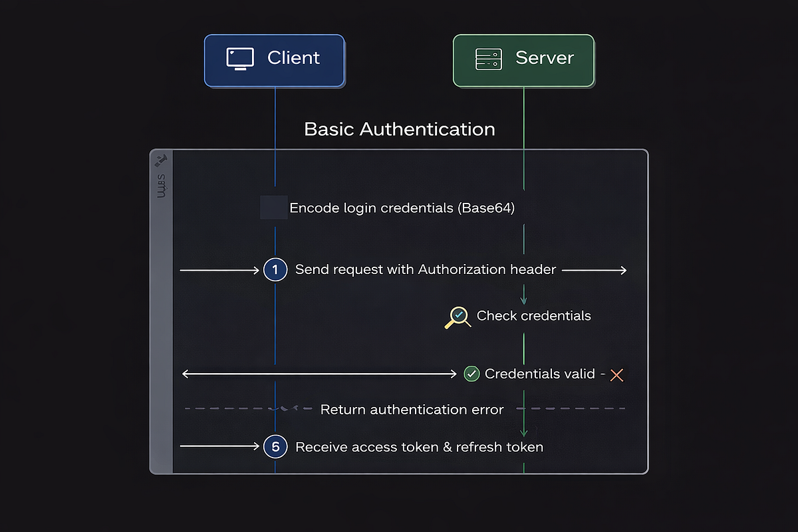This screenshot has height=532, width=798.
Task: Click the "Credentials valid -" label
Action: click(x=545, y=374)
